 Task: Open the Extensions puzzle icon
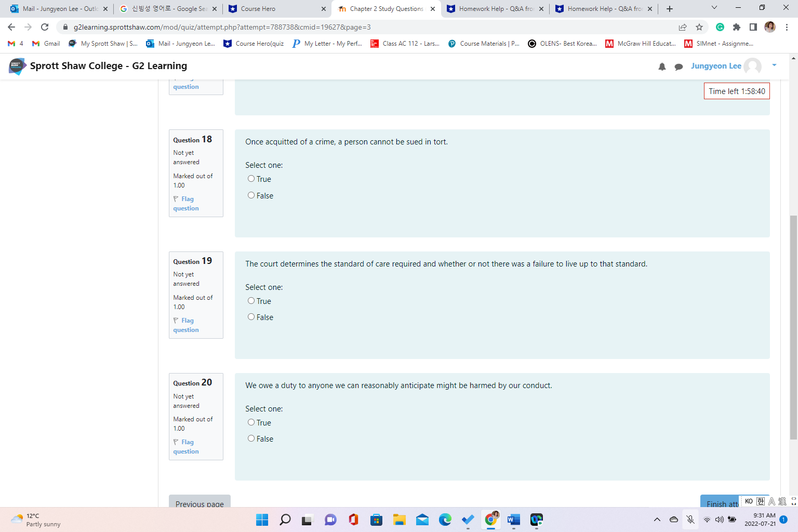[737, 27]
